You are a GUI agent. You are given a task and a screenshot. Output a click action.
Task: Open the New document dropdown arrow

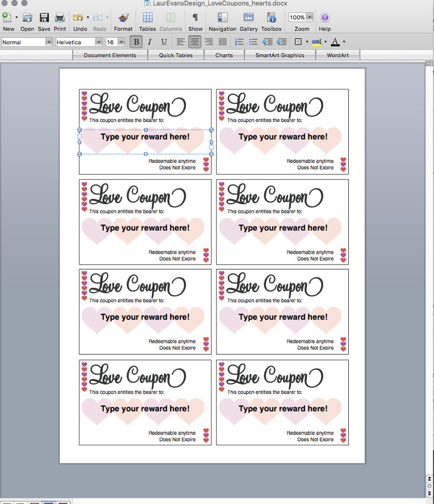pos(17,17)
